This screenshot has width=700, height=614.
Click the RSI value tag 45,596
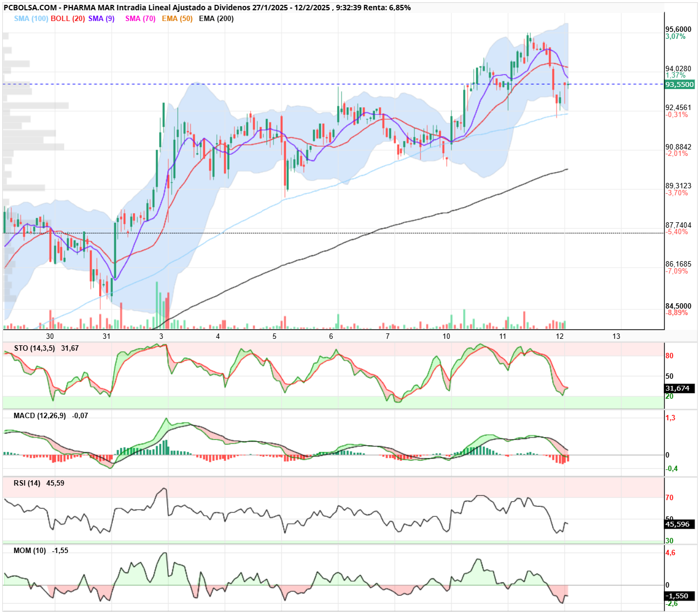pos(680,524)
